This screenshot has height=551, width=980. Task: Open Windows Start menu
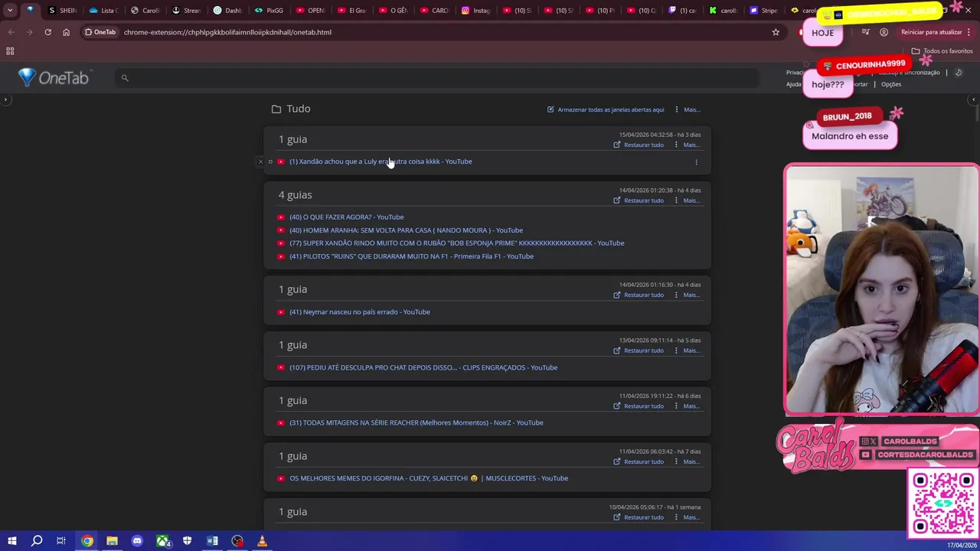11,541
